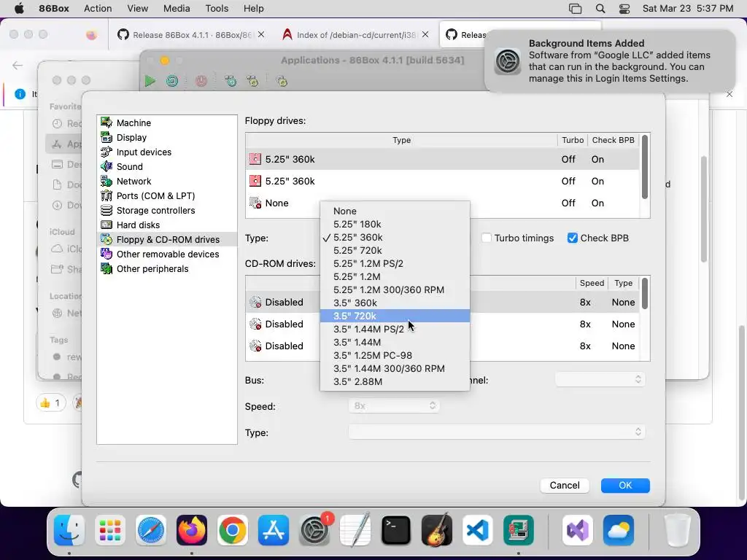The image size is (747, 560).
Task: Open the CD-ROM Channel dropdown
Action: click(x=600, y=379)
